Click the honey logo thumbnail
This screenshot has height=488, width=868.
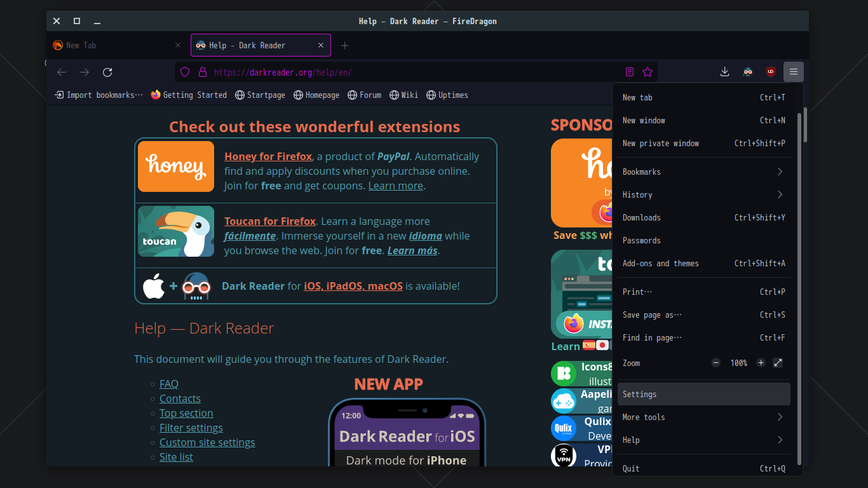(176, 166)
